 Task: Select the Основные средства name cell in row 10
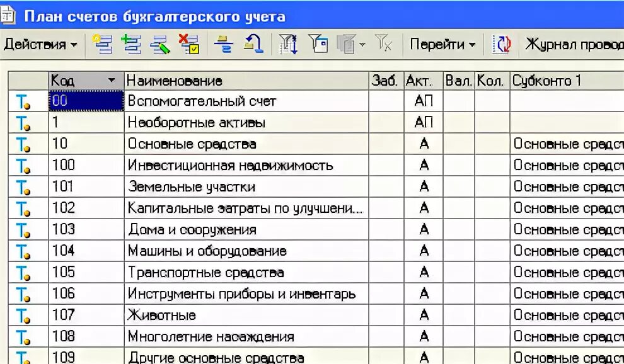click(x=246, y=144)
